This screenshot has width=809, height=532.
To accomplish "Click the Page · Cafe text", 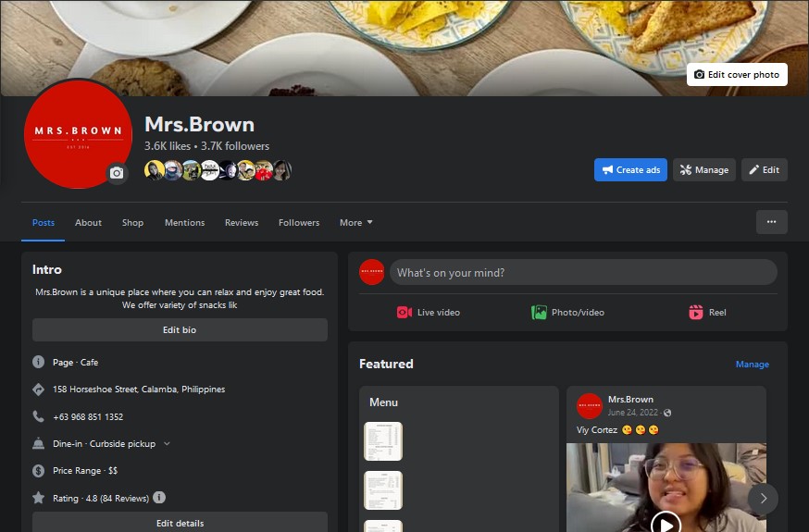I will point(75,363).
